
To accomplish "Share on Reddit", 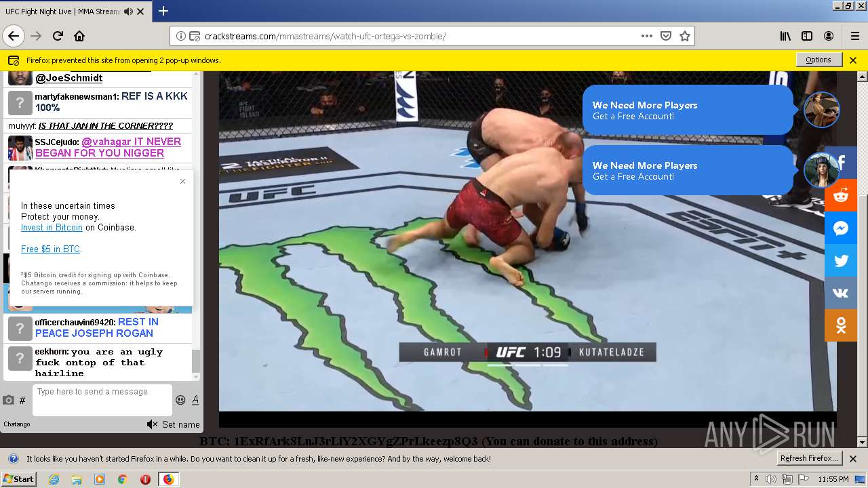I will pos(841,196).
